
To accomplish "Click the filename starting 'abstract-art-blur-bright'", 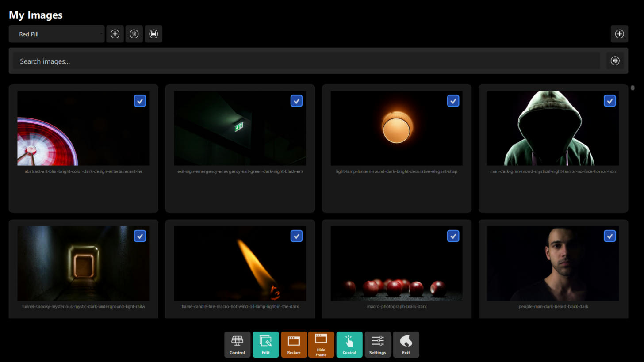I will 84,171.
